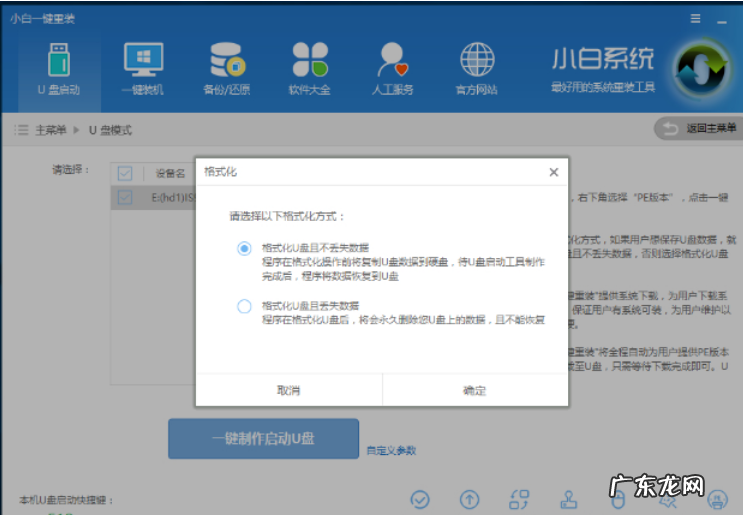Image resolution: width=743 pixels, height=515 pixels.
Task: Select 格式化U盘且丢失数据 radio option
Action: 244,306
